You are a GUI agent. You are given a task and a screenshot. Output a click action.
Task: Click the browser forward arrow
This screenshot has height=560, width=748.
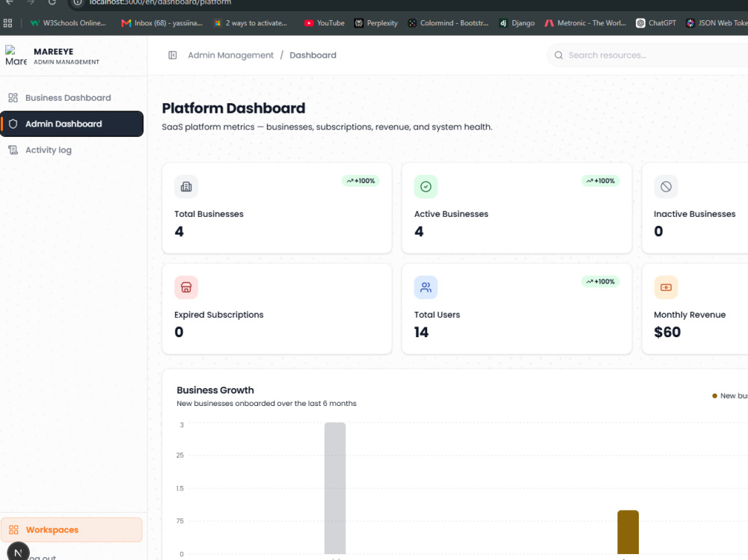[x=31, y=2]
